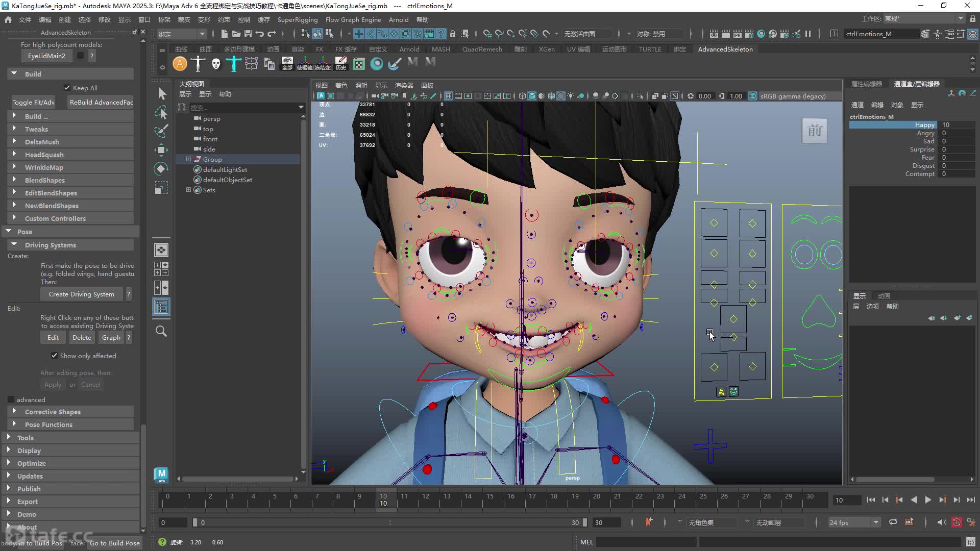Click the ReBuild AdvancedFace button

[x=102, y=102]
